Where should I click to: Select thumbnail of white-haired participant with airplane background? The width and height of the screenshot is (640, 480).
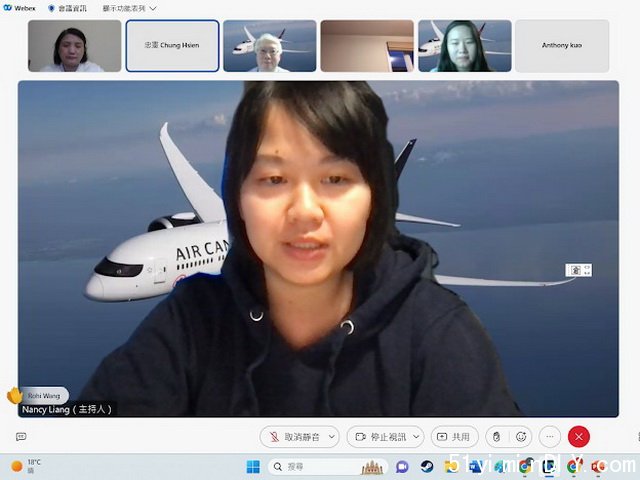270,46
